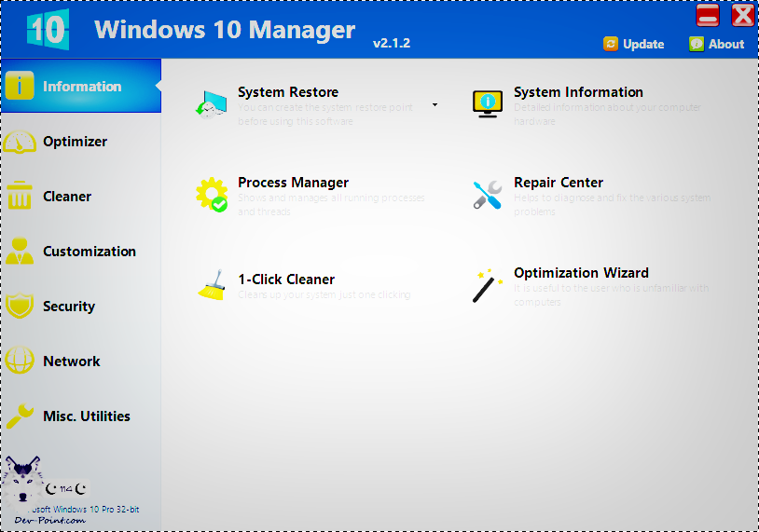Click the System Restore monitor icon
Image resolution: width=759 pixels, height=532 pixels.
[x=212, y=104]
